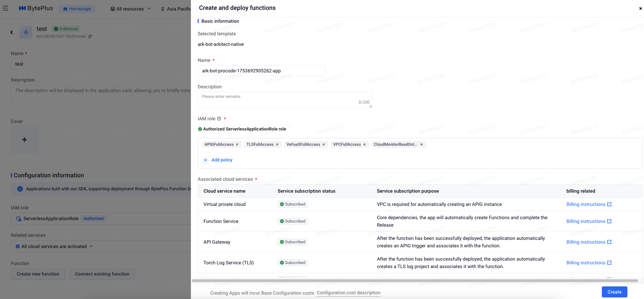Open external link icon for API Gateway billing
The width and height of the screenshot is (644, 299).
point(609,242)
